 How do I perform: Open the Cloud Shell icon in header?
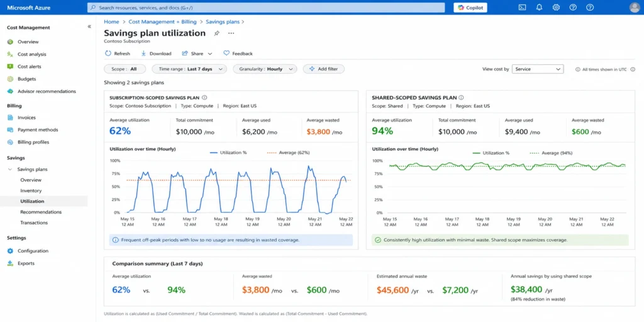522,8
